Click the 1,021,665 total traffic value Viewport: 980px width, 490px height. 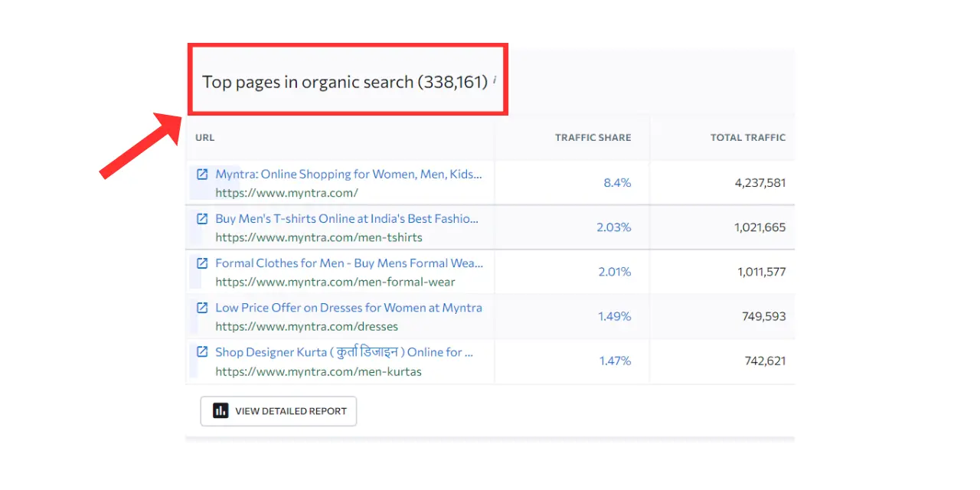760,227
